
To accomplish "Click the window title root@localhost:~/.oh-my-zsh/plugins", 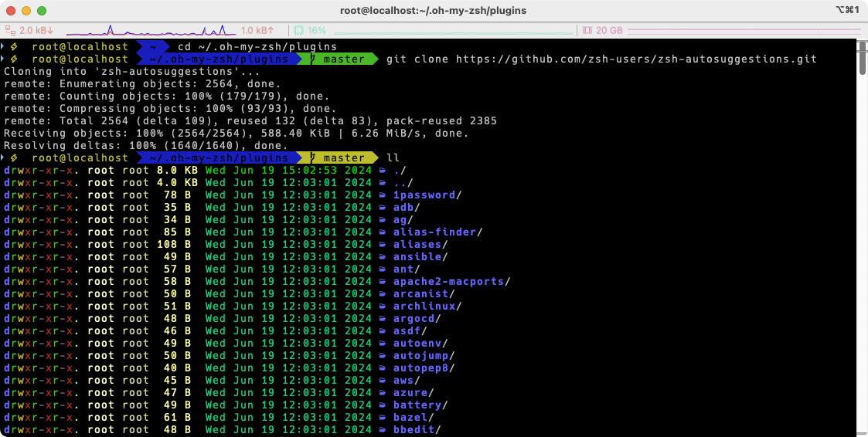I will coord(434,11).
